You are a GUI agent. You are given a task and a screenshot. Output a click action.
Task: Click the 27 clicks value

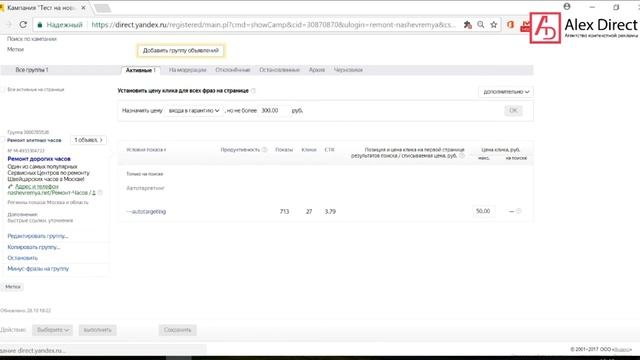(x=309, y=211)
